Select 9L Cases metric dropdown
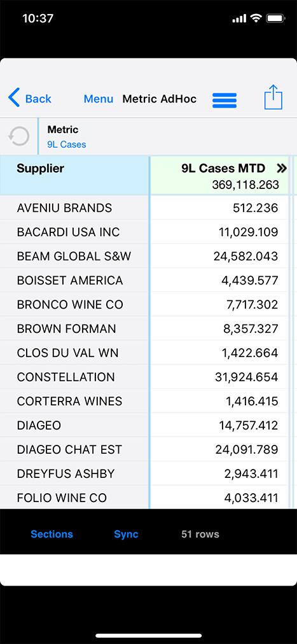The image size is (297, 644). [66, 144]
